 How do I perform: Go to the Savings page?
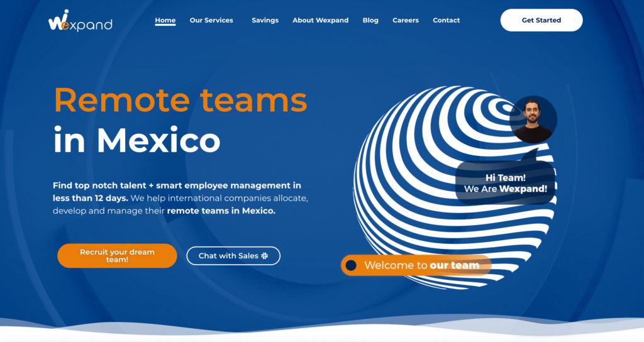(265, 20)
